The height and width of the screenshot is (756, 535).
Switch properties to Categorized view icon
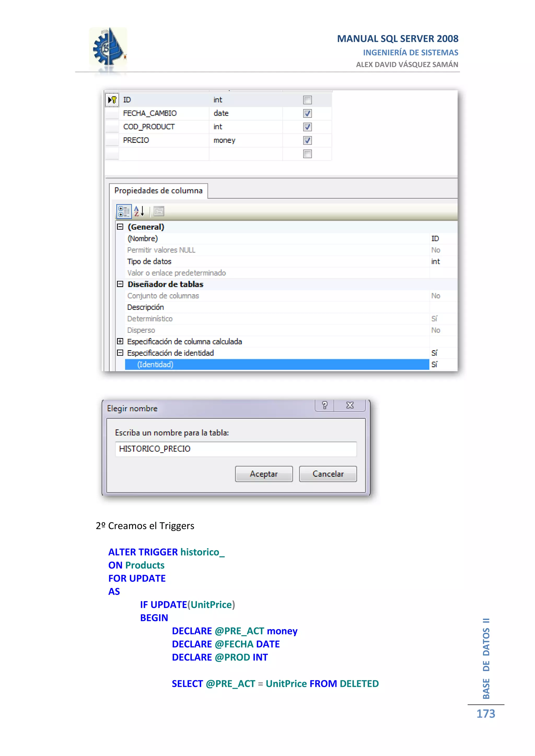tap(124, 211)
